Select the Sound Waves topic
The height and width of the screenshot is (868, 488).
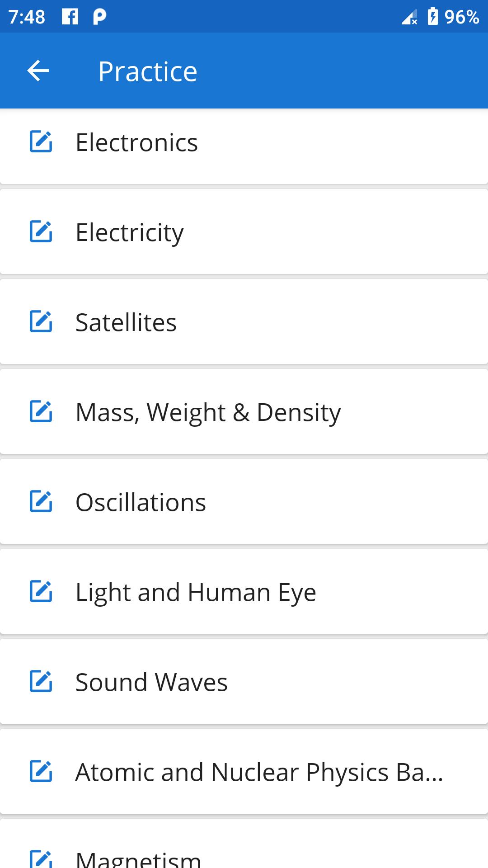pos(151,683)
